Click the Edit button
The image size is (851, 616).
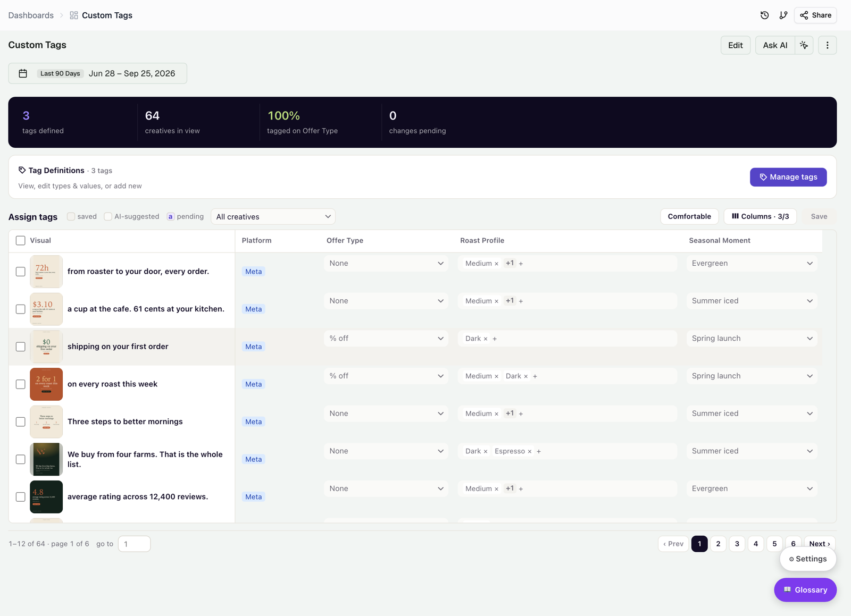point(735,45)
